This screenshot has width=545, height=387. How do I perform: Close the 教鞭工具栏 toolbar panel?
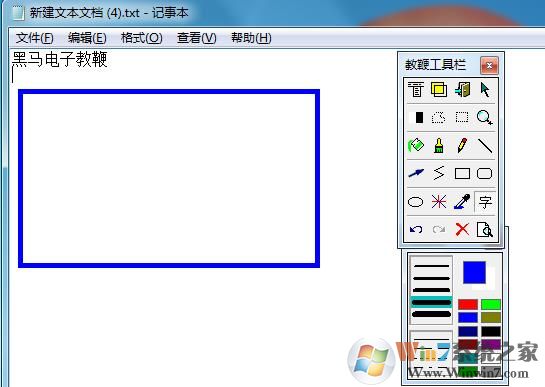(489, 65)
